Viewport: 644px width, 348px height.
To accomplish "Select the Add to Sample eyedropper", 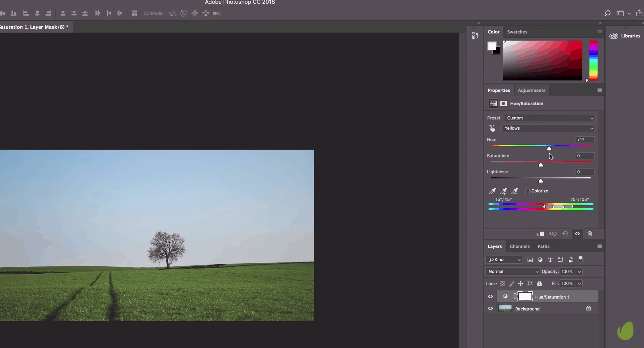I will pos(504,191).
